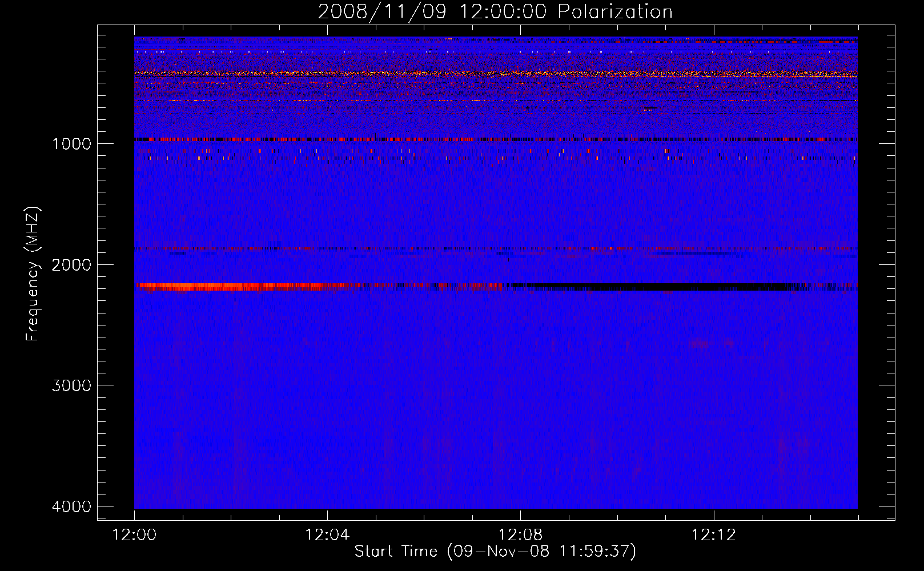Image resolution: width=924 pixels, height=571 pixels.
Task: Click the plot title '2008/11/09 12:00:00 Polarization'
Action: [x=495, y=11]
